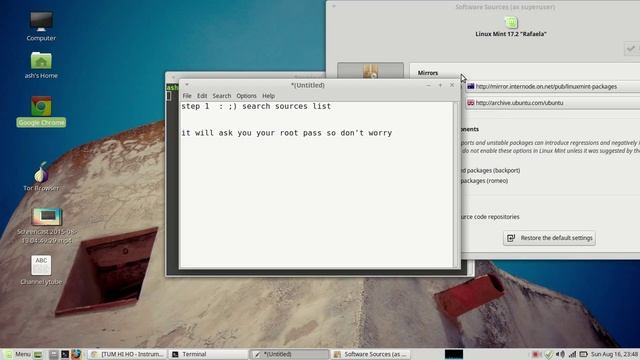640x360 pixels.
Task: Click the show desktop panel icon
Action: [38, 354]
